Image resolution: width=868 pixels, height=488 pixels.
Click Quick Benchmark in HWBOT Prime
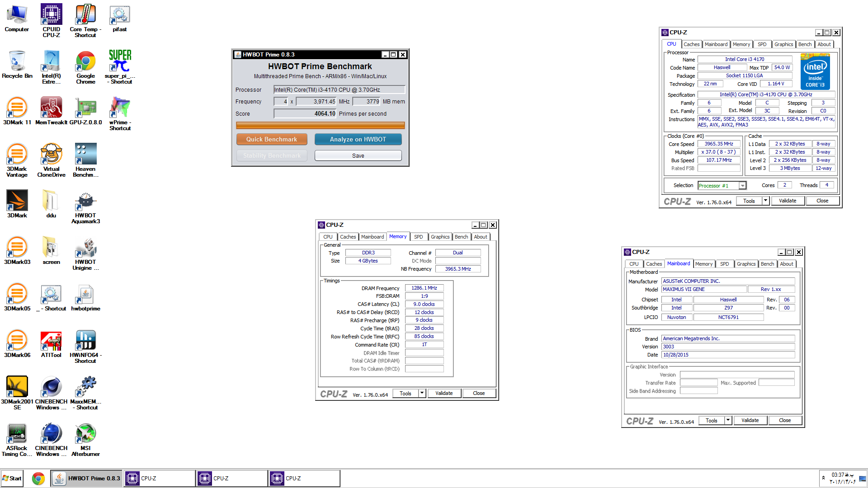[272, 139]
